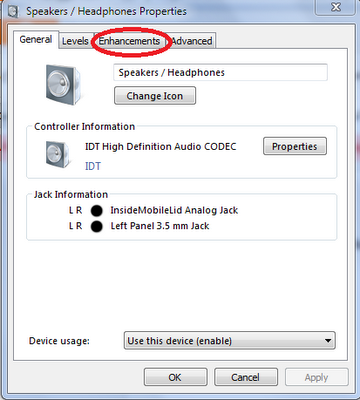Click the large speaker device icon
This screenshot has height=400, width=360.
[63, 85]
